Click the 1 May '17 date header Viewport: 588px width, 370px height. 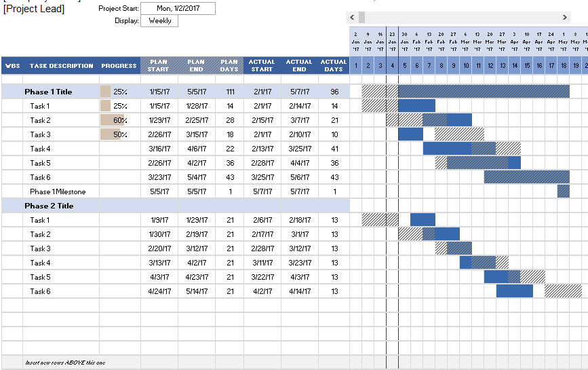(x=564, y=41)
